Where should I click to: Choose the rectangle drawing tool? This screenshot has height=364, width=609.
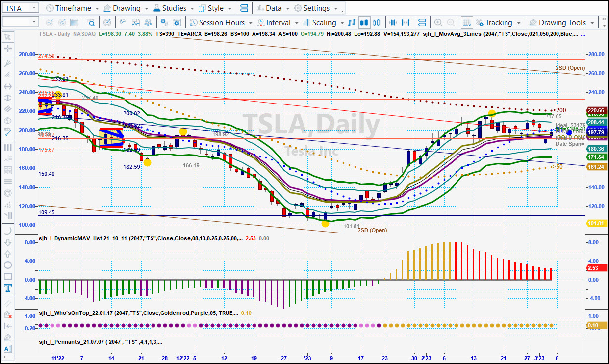click(7, 276)
